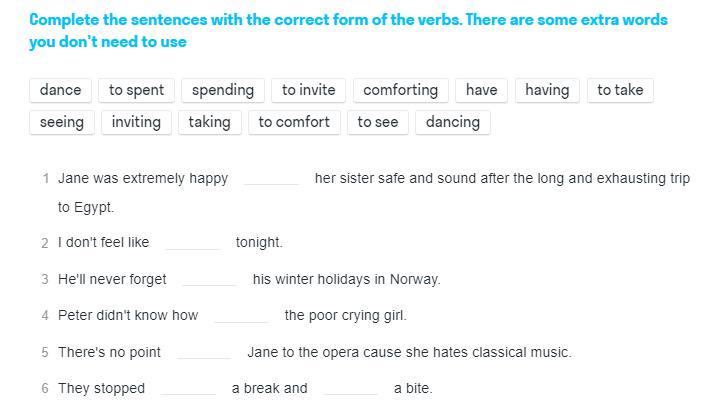Select the blank after 'There's no point'
The height and width of the screenshot is (406, 722).
pos(204,353)
